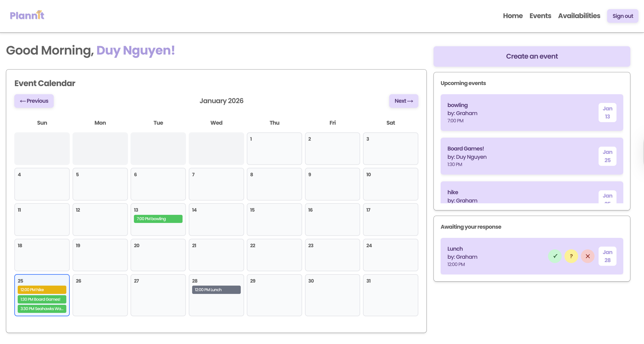
Task: Mark Lunch invite as maybe
Action: coord(571,256)
